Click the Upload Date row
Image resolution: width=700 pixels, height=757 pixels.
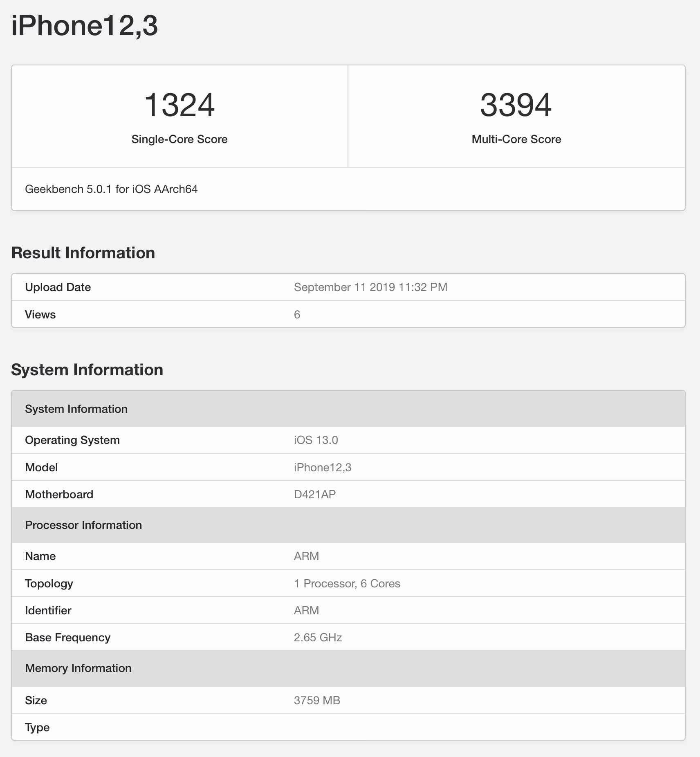(58, 287)
